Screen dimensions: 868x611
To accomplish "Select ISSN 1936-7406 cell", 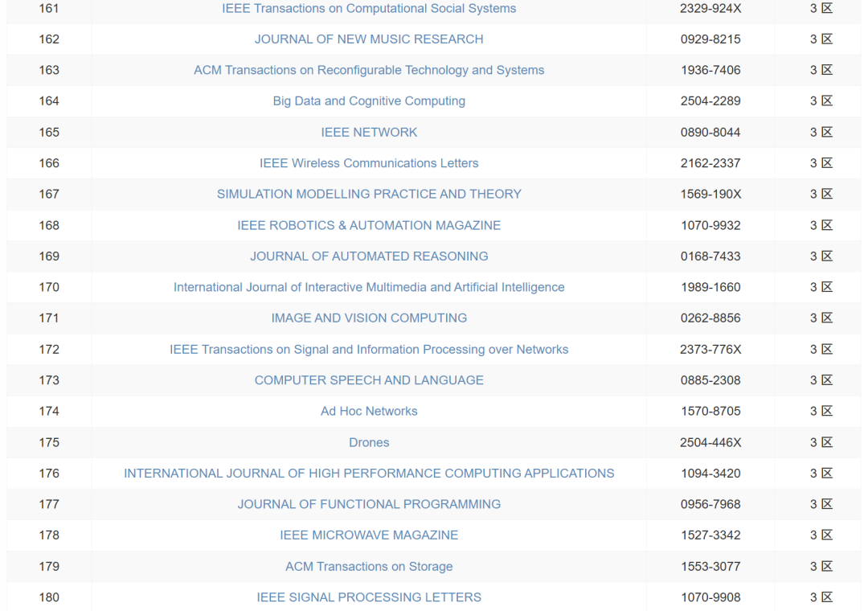I will [710, 71].
